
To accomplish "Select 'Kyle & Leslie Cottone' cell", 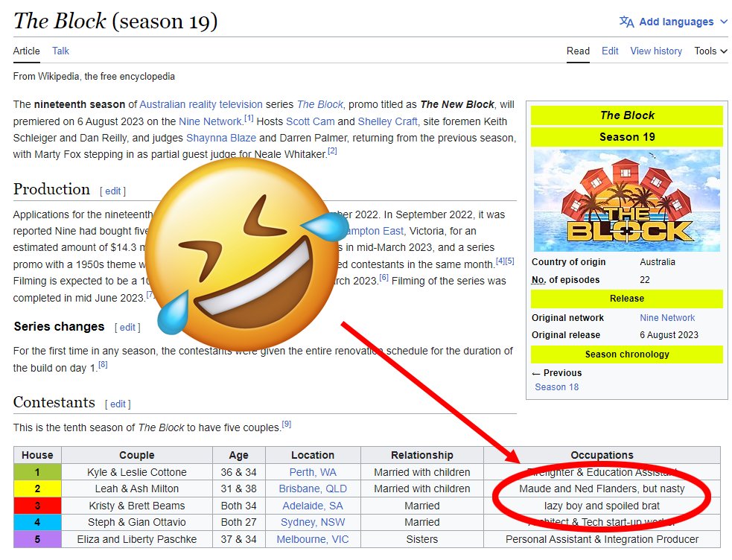I will coord(137,472).
